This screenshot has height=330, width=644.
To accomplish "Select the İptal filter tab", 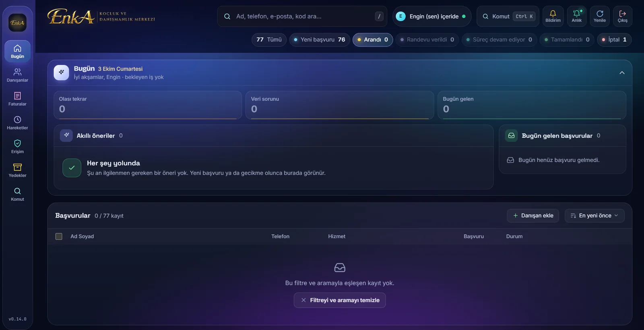I will 614,39.
